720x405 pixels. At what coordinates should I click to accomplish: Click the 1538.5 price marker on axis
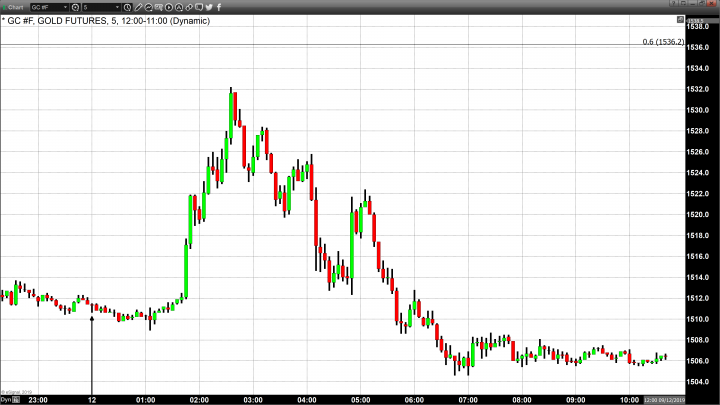(x=703, y=21)
